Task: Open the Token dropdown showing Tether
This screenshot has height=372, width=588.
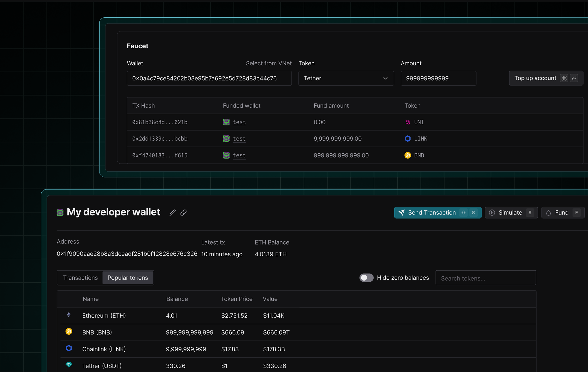Action: tap(346, 78)
